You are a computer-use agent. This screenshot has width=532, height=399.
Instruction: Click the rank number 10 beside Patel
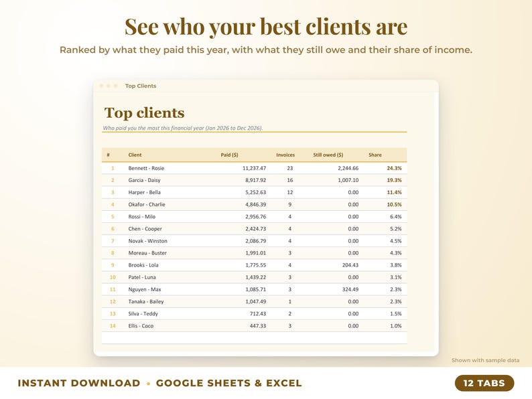(x=113, y=277)
